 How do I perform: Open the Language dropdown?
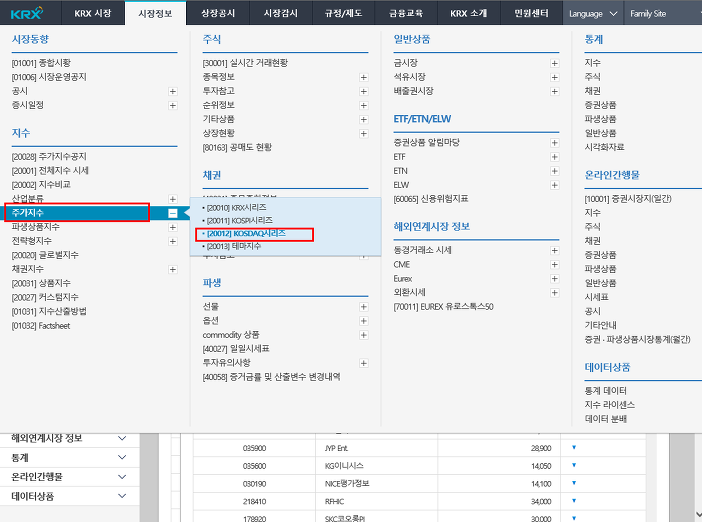[x=593, y=13]
